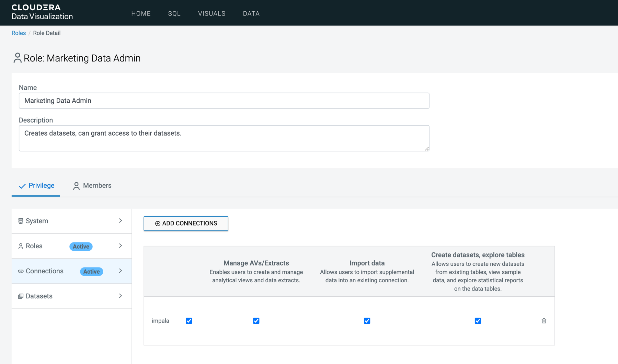This screenshot has height=364, width=618.
Task: Click the trash icon for impala connection
Action: (x=544, y=321)
